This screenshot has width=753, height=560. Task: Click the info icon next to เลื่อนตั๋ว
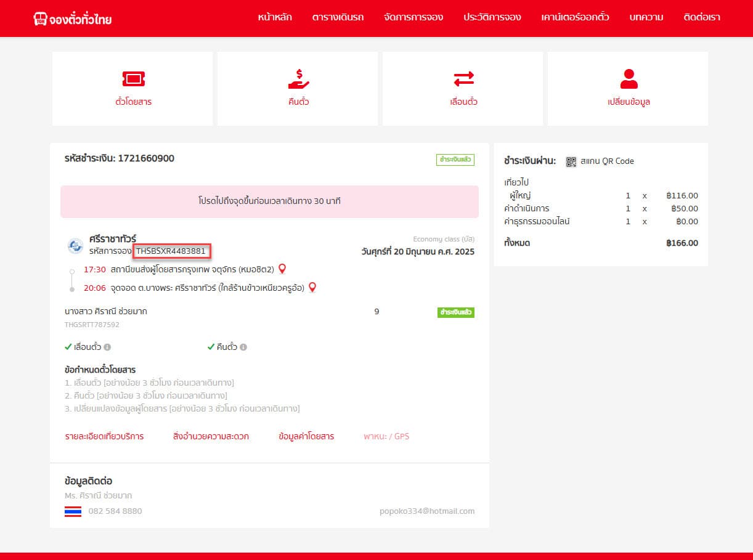(x=107, y=347)
